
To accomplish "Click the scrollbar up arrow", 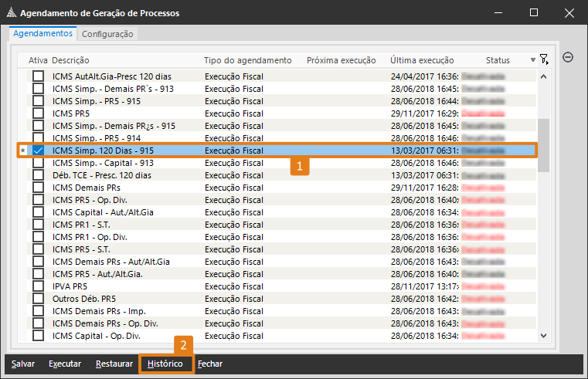I will point(542,76).
